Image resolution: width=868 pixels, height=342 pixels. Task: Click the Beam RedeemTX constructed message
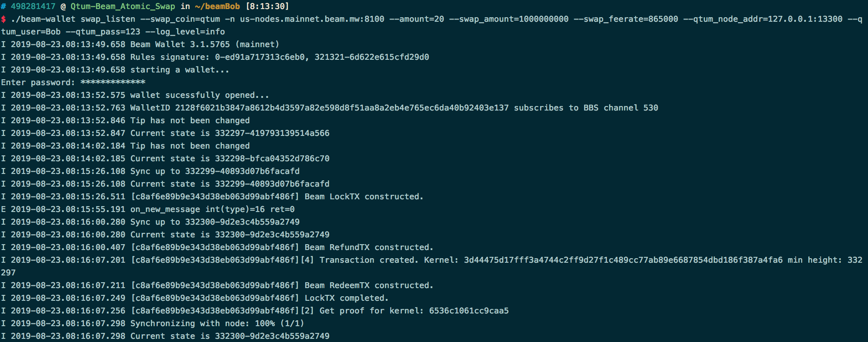tap(369, 285)
